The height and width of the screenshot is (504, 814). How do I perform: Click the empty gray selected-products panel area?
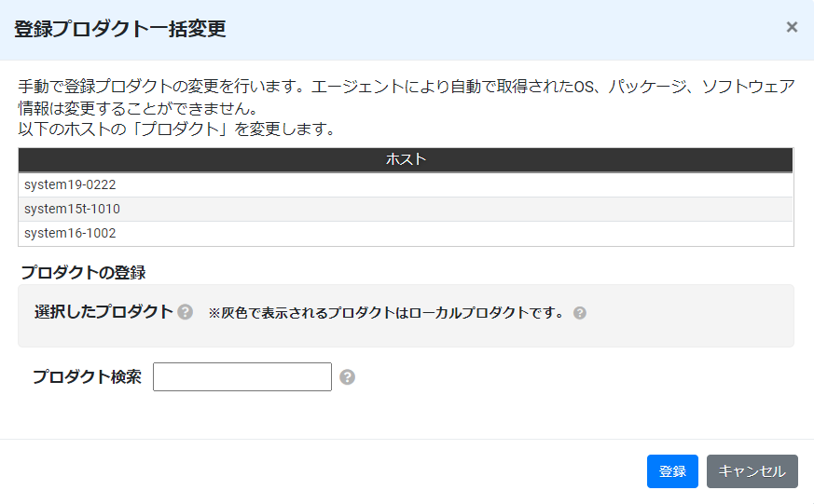tap(406, 333)
